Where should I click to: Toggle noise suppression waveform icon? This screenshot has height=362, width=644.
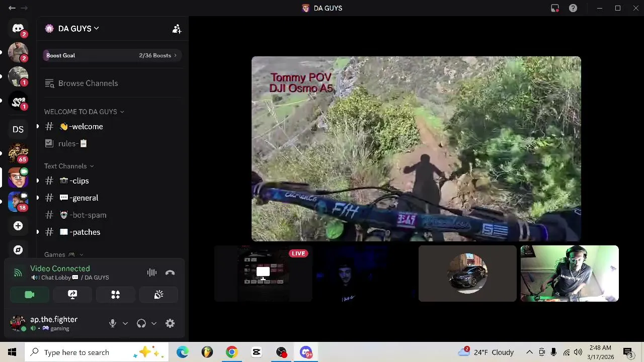[x=152, y=273]
